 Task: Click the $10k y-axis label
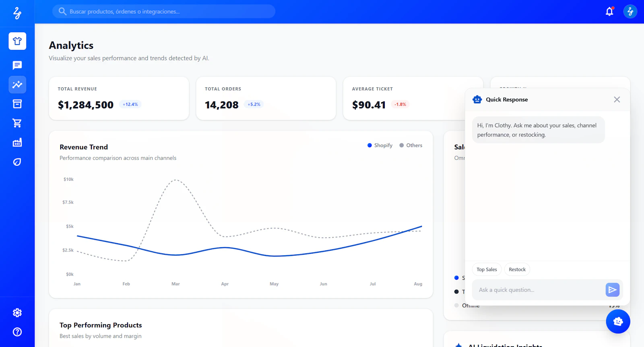pos(68,179)
